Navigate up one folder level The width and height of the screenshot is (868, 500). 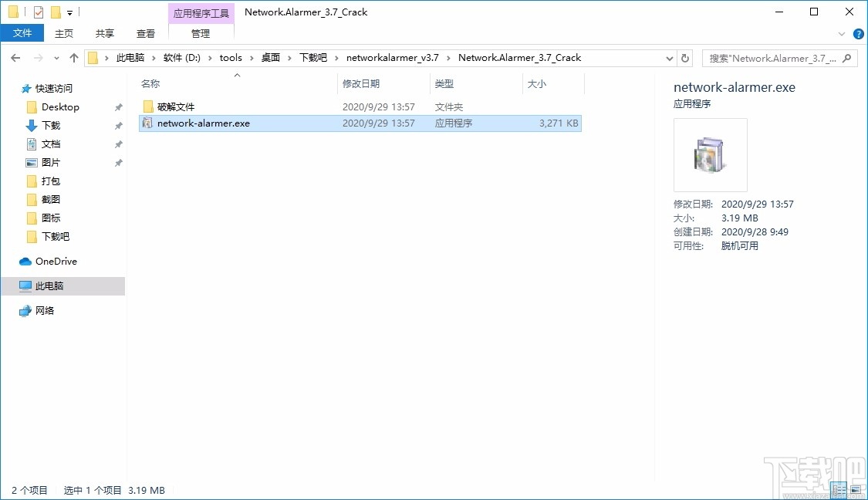pyautogui.click(x=73, y=57)
